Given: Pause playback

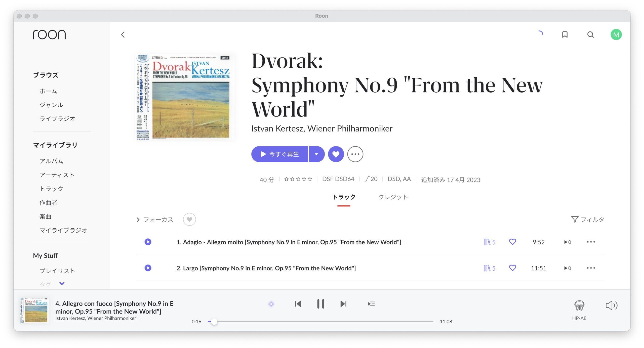Looking at the screenshot, I should tap(320, 304).
